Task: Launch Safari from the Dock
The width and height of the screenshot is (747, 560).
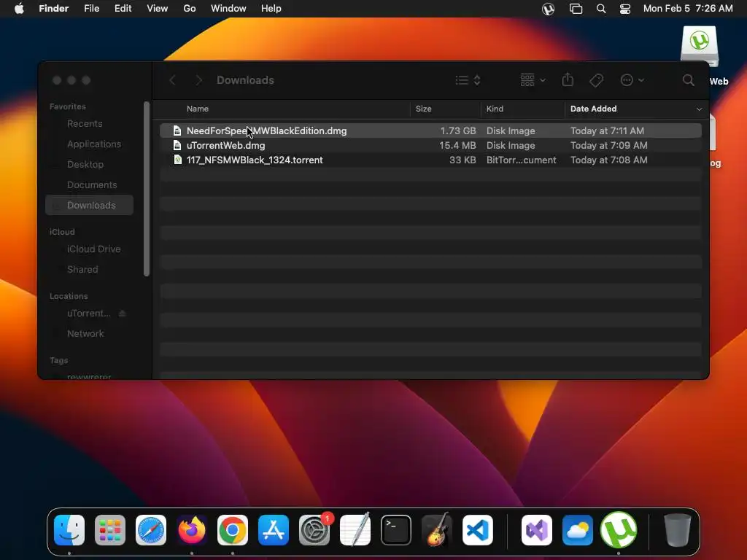Action: click(151, 530)
